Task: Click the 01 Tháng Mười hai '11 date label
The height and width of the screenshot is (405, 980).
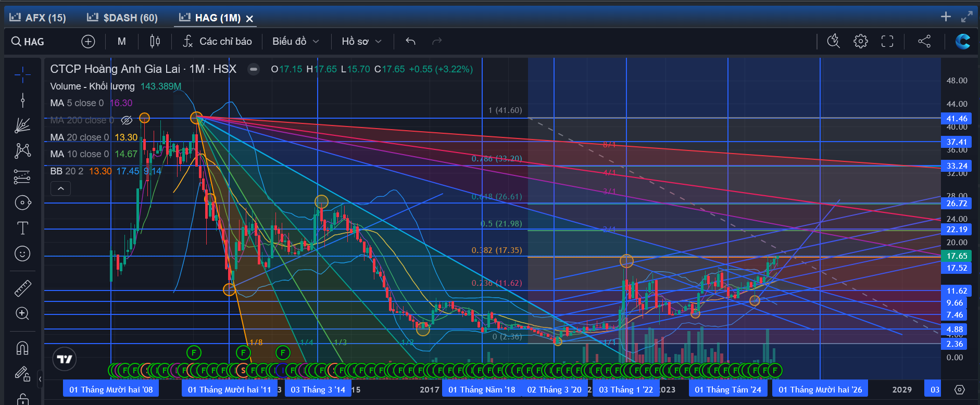Action: coord(229,389)
